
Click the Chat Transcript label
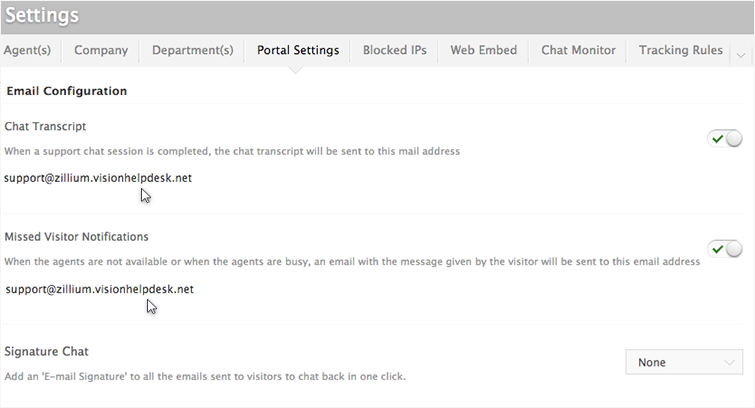point(45,127)
